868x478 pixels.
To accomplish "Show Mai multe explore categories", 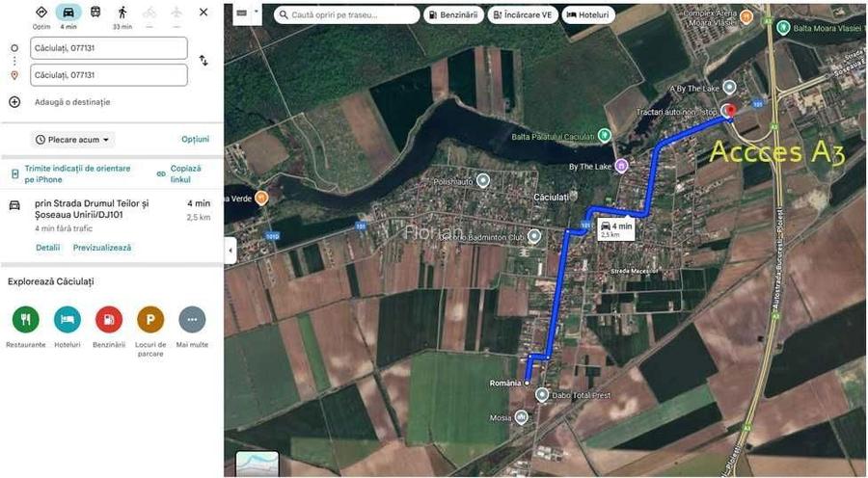I will [x=192, y=320].
